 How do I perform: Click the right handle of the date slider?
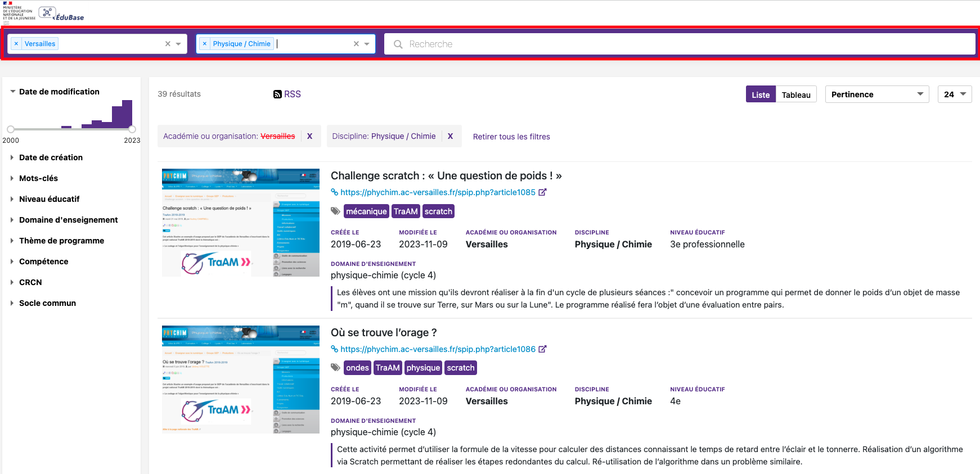tap(132, 129)
